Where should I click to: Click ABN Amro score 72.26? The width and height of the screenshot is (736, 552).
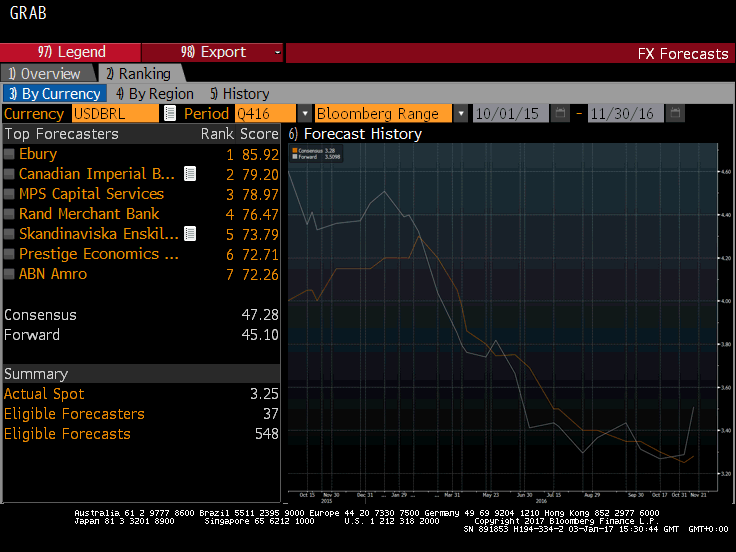click(x=260, y=275)
